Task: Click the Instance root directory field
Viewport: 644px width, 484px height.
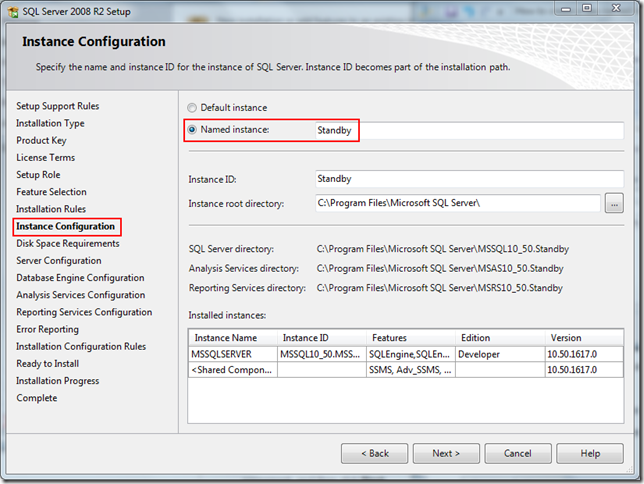Action: [x=458, y=203]
